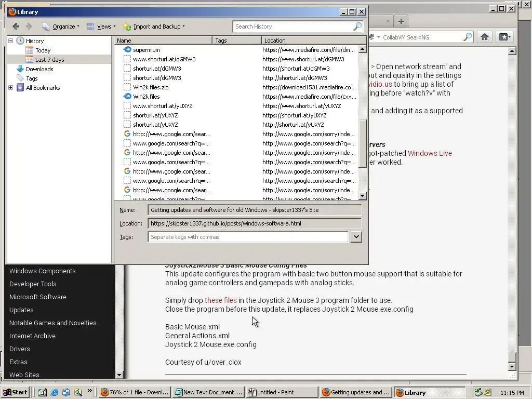532x399 pixels.
Task: Switch to the 76% download taskbar button
Action: [x=135, y=392]
